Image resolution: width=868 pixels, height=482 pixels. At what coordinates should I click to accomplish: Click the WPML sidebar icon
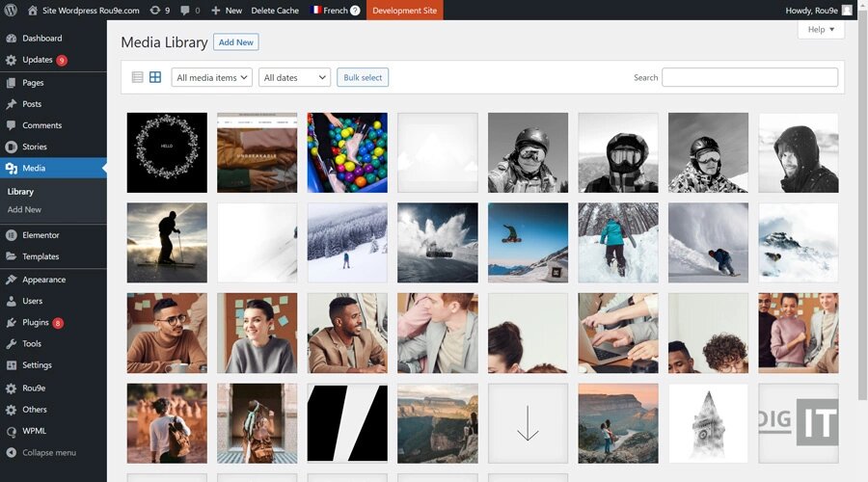[11, 431]
